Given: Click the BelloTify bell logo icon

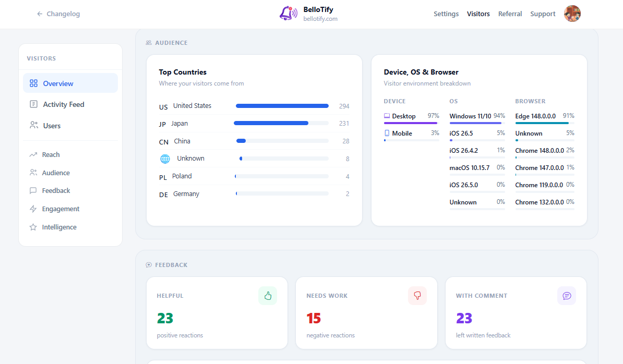Looking at the screenshot, I should coord(288,14).
